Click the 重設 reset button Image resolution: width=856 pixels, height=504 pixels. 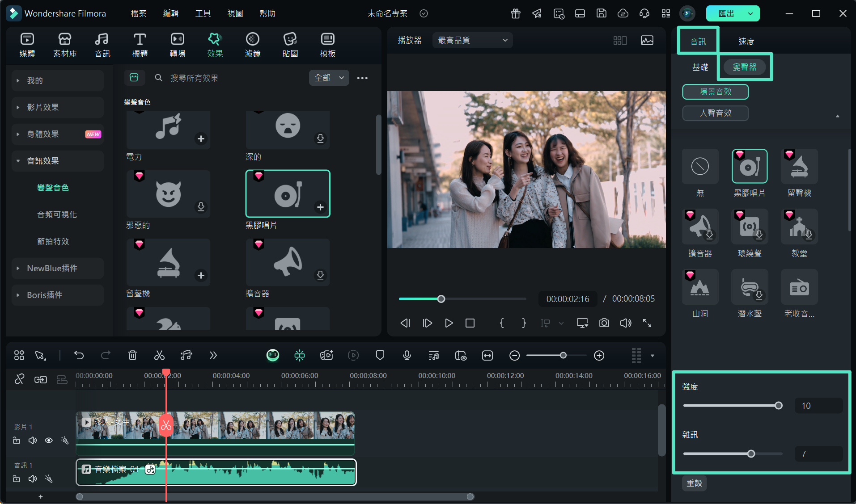[x=695, y=483]
